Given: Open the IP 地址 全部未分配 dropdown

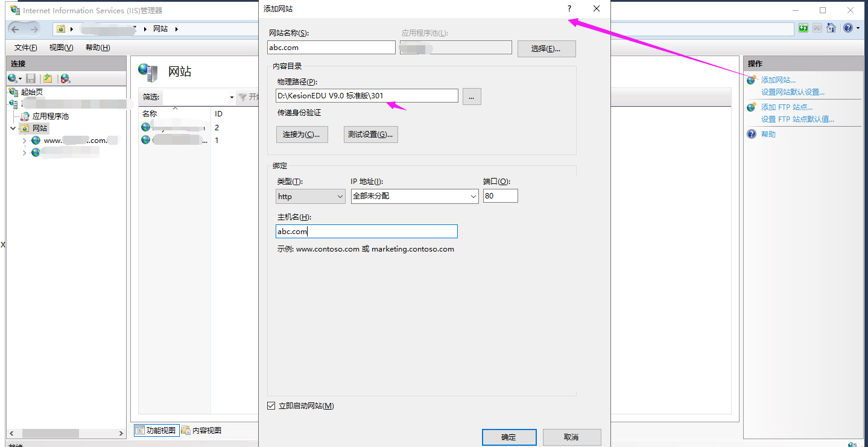Looking at the screenshot, I should point(414,196).
